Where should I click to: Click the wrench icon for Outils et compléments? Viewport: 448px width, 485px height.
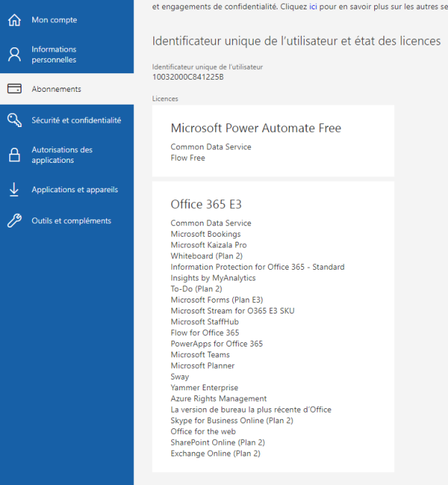14,221
